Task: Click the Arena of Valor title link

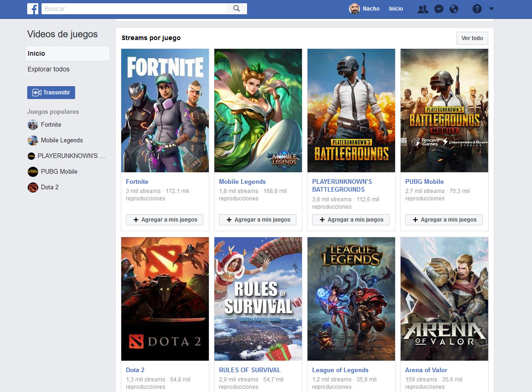Action: [x=426, y=370]
